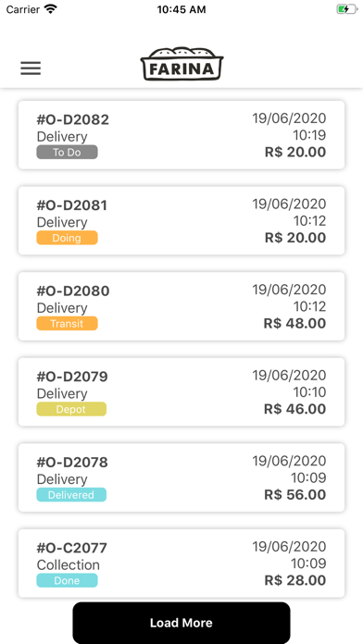
Task: Tap the yellow Depot status badge
Action: [x=71, y=410]
